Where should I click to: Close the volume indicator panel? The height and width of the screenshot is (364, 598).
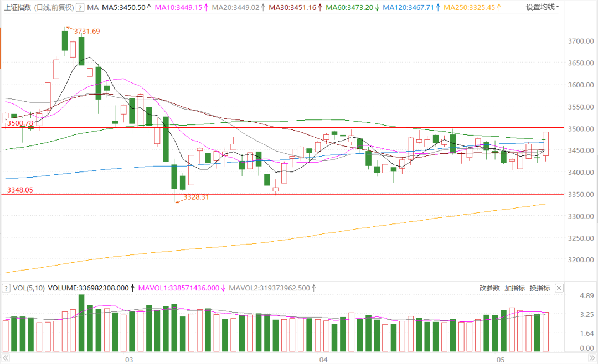(559, 288)
